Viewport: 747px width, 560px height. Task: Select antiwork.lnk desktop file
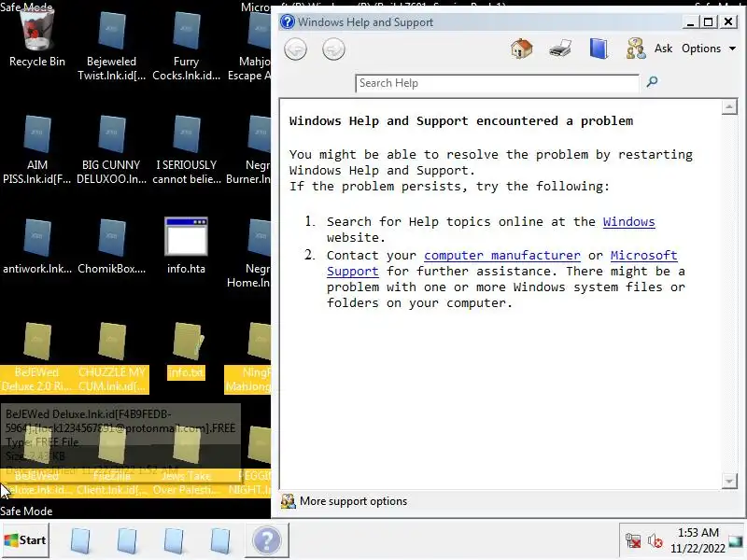(x=36, y=245)
